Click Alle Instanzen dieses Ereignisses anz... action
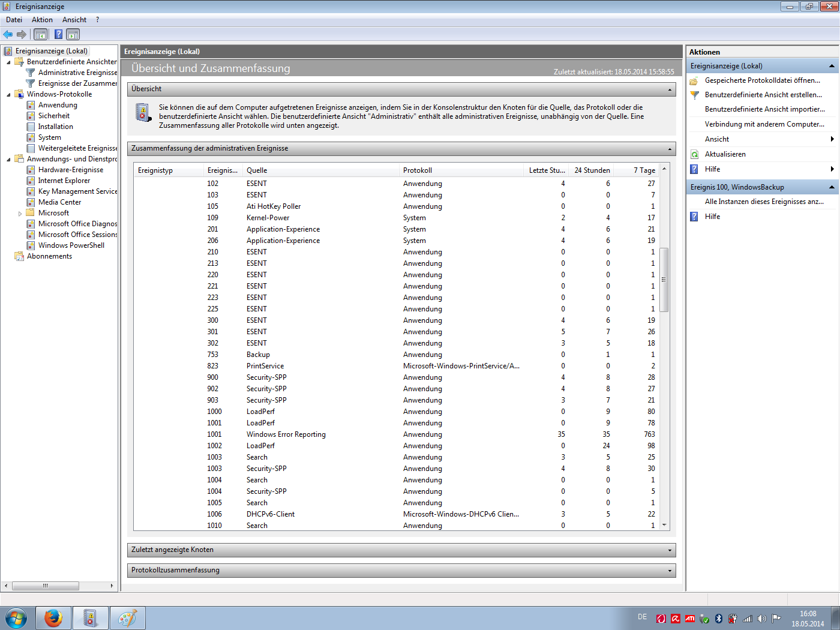 [x=764, y=202]
